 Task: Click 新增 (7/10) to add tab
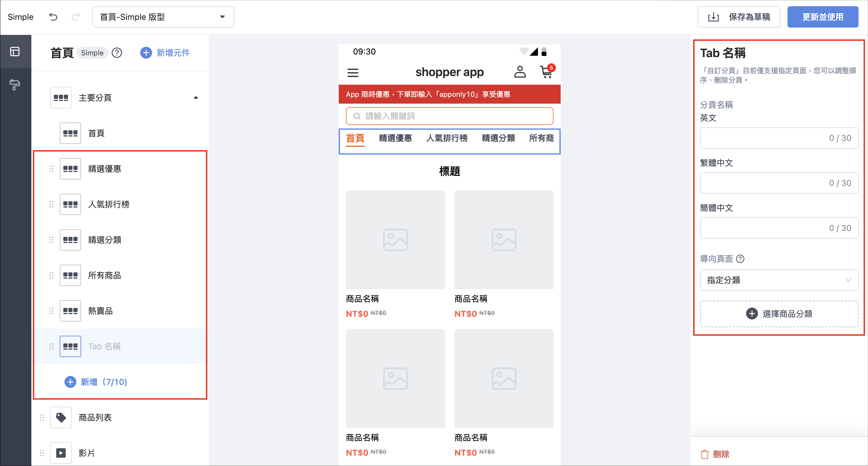point(96,382)
